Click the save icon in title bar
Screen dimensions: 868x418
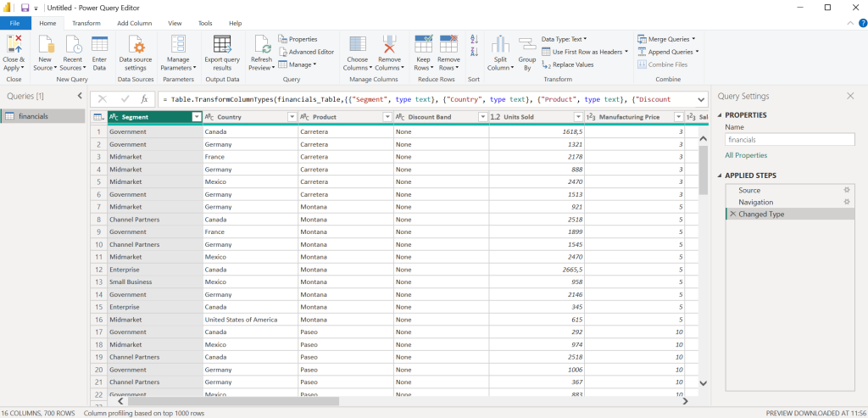pos(25,8)
